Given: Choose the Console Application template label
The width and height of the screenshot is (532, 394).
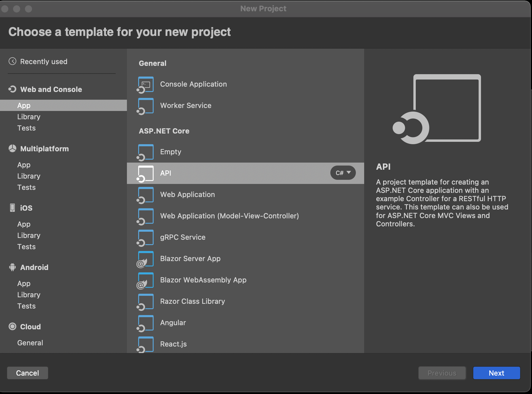Looking at the screenshot, I should [x=193, y=84].
